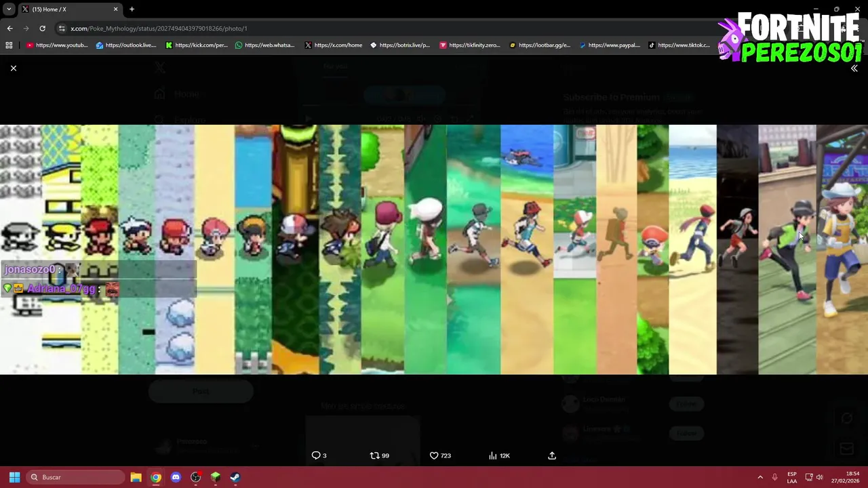
Task: View post analytics bar chart icon
Action: 493,455
